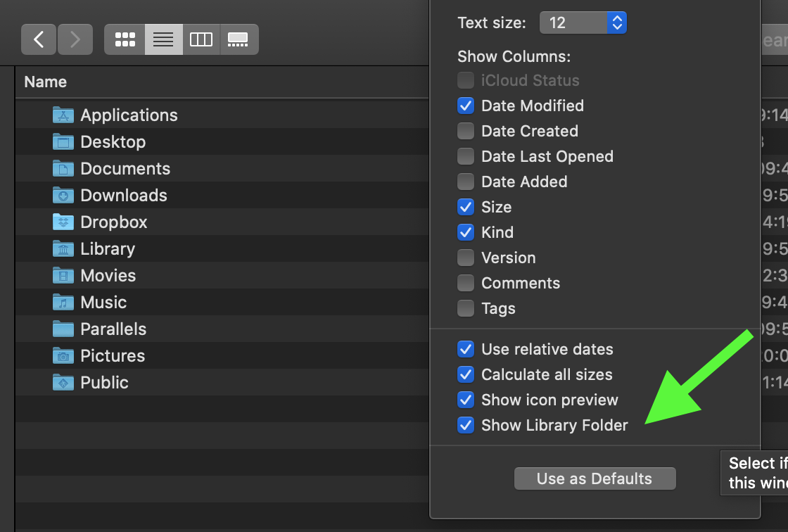Viewport: 788px width, 532px height.
Task: Switch Finder to list view
Action: [163, 39]
